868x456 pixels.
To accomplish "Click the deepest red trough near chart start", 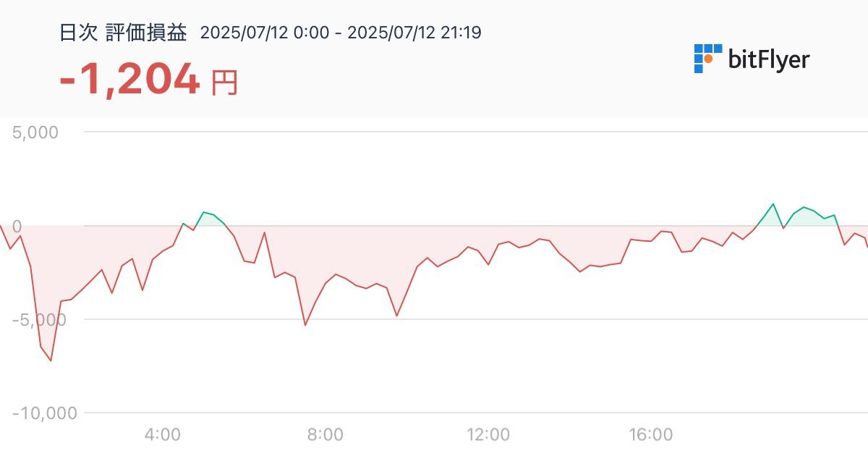I will (x=51, y=360).
